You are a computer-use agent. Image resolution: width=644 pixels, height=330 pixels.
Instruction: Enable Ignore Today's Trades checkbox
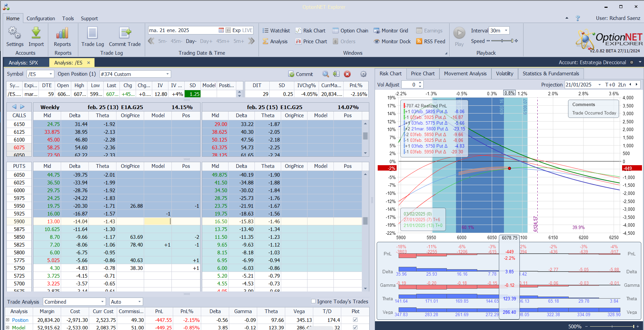313,301
